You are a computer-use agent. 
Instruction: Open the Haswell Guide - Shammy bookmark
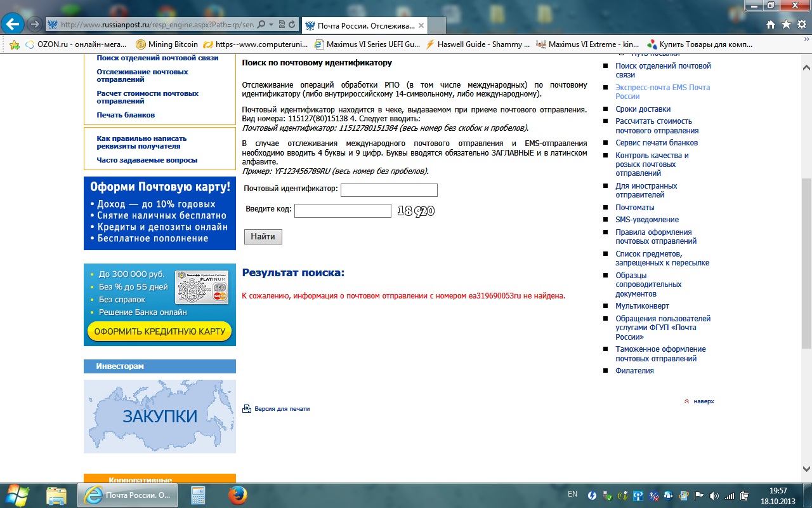click(478, 44)
